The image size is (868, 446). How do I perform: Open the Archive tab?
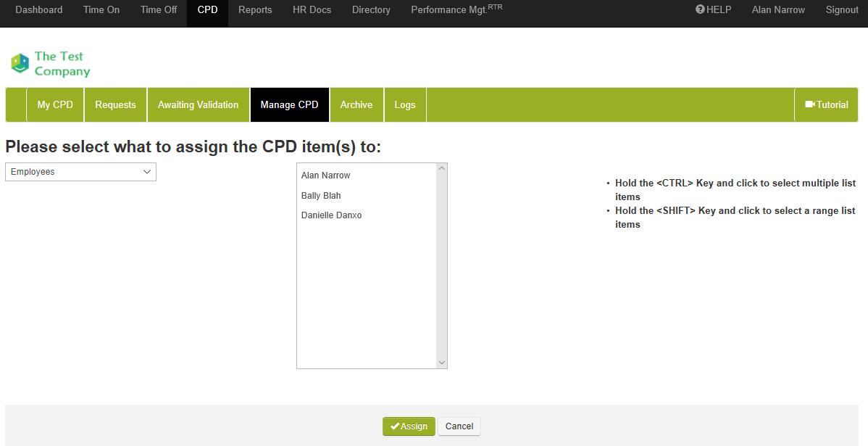pos(356,105)
